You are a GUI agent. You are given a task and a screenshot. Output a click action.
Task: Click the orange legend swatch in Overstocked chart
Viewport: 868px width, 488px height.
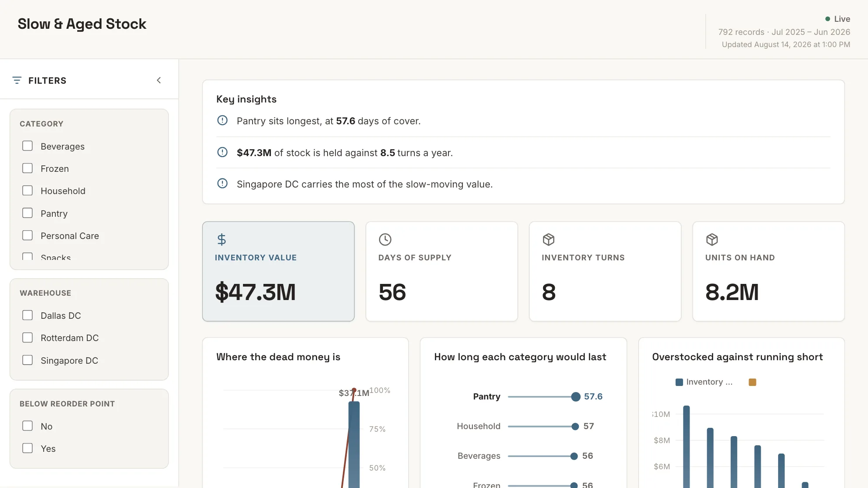[752, 382]
